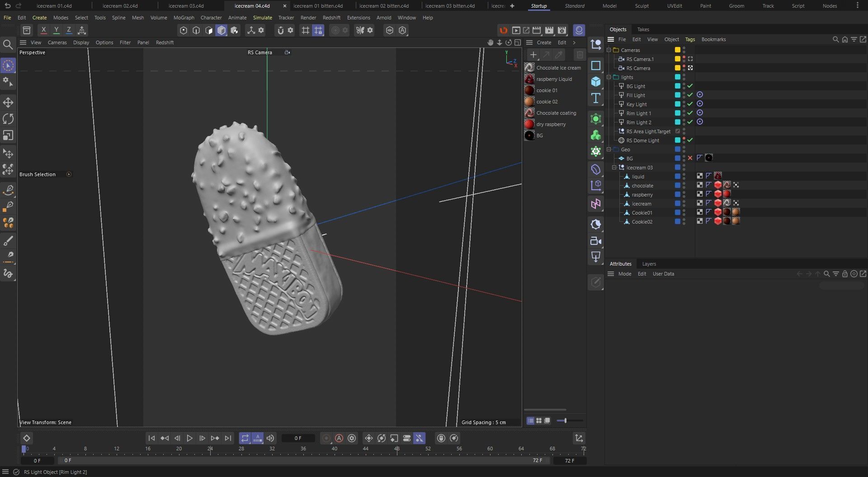Screen dimensions: 868x477
Task: Add a Cube primitive object
Action: [596, 82]
